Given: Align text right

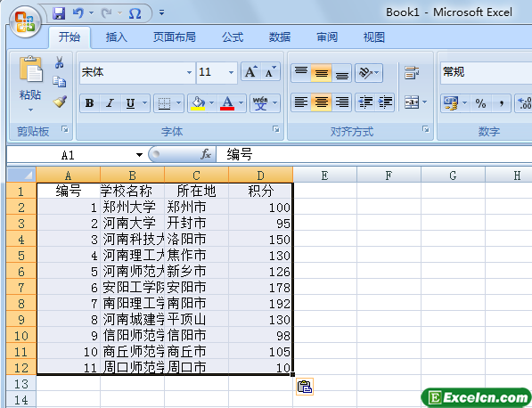Looking at the screenshot, I should pos(341,102).
